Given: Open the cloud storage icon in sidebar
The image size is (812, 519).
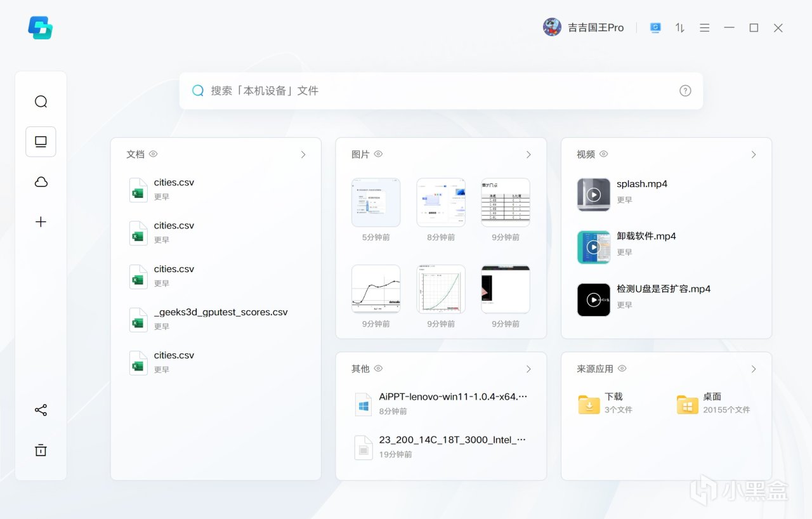Looking at the screenshot, I should point(41,182).
